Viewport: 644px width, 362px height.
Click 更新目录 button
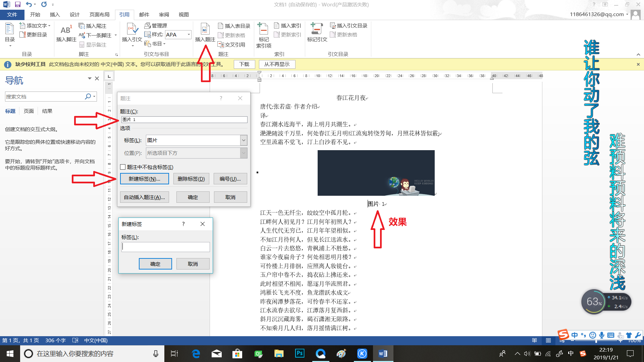point(33,35)
